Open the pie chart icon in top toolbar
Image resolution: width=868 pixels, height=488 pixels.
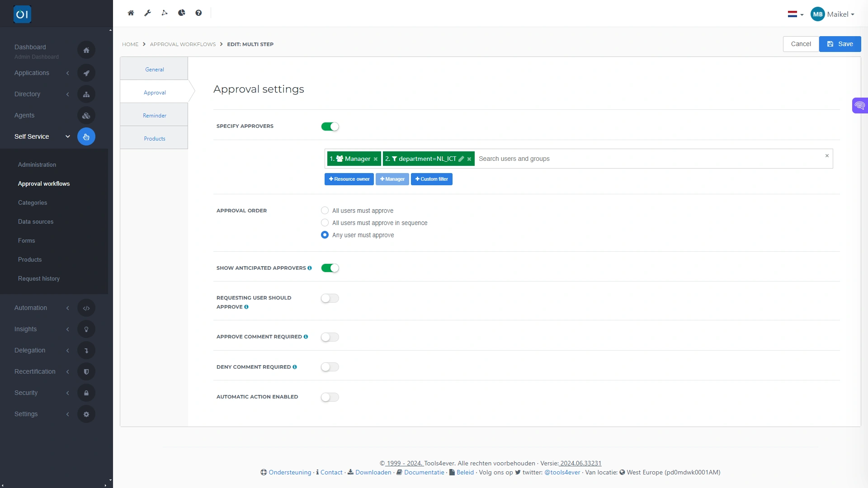tap(181, 13)
